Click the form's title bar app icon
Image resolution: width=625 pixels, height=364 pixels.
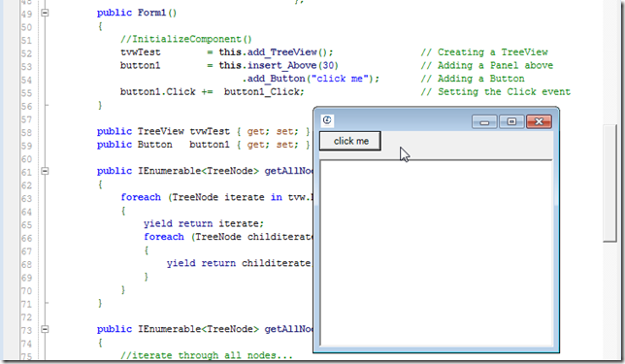[327, 120]
